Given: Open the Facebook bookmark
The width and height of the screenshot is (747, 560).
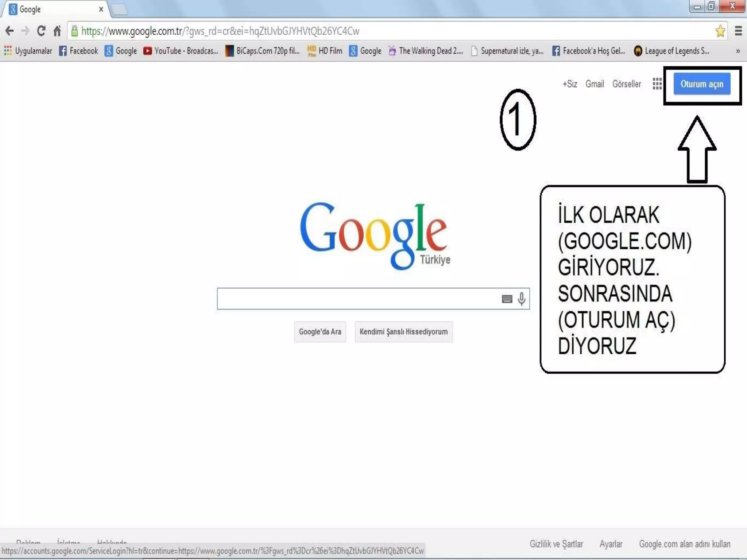Looking at the screenshot, I should tap(79, 51).
